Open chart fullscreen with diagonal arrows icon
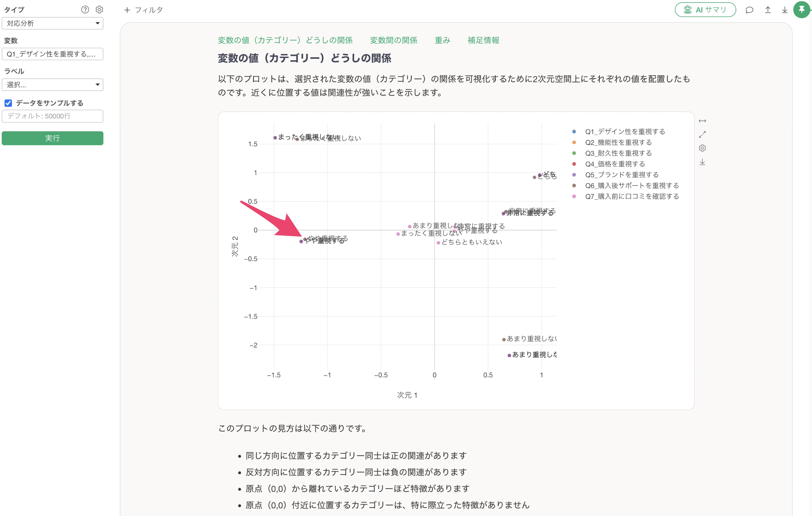812x516 pixels. coord(702,134)
